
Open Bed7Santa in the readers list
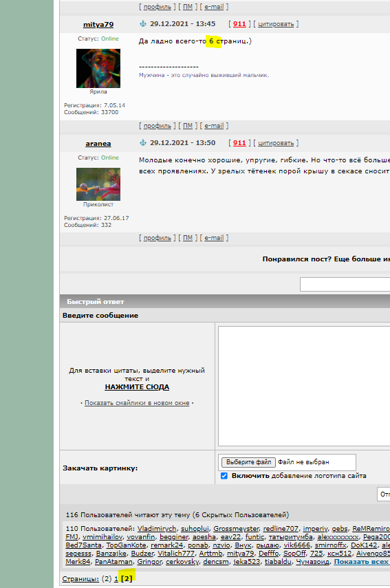click(83, 545)
